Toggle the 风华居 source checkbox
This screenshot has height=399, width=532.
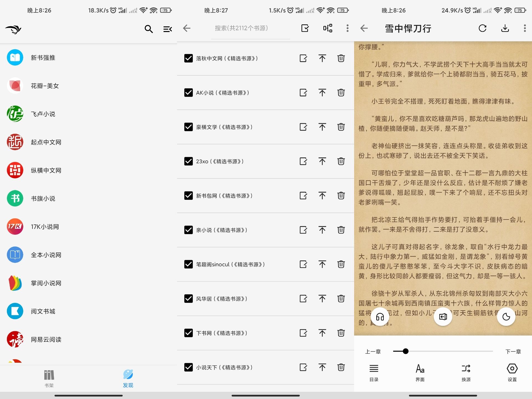[188, 299]
